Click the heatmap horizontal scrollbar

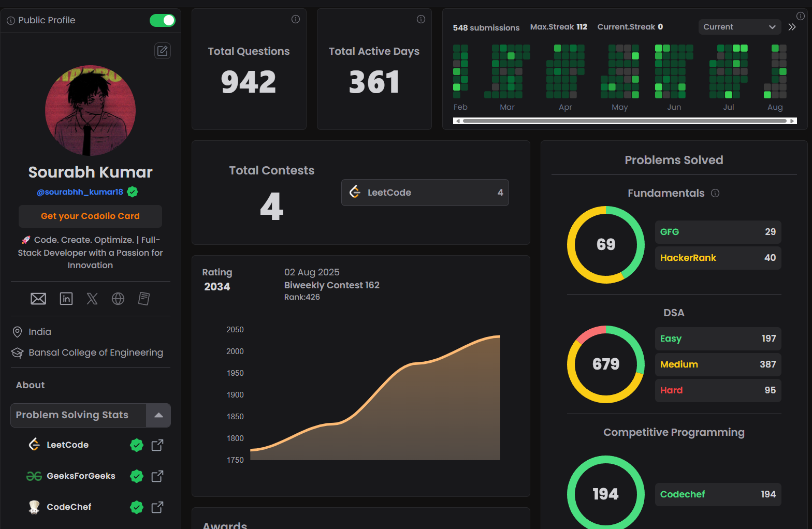625,121
